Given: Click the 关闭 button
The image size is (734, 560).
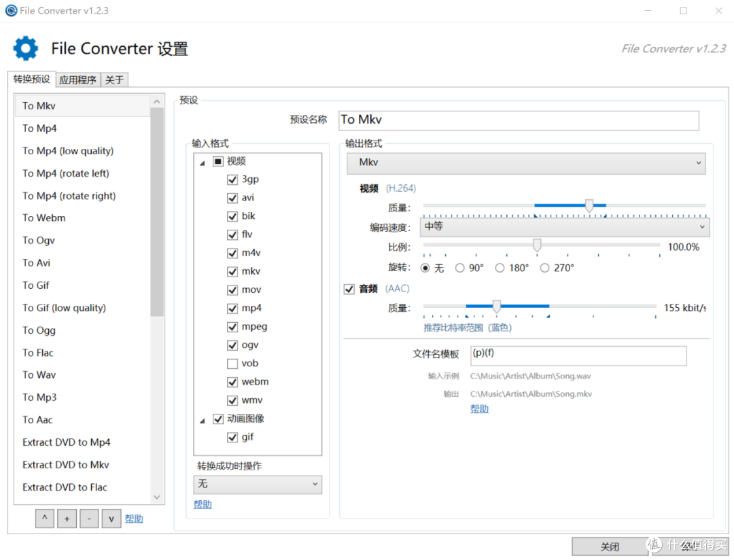Looking at the screenshot, I should click(x=610, y=546).
